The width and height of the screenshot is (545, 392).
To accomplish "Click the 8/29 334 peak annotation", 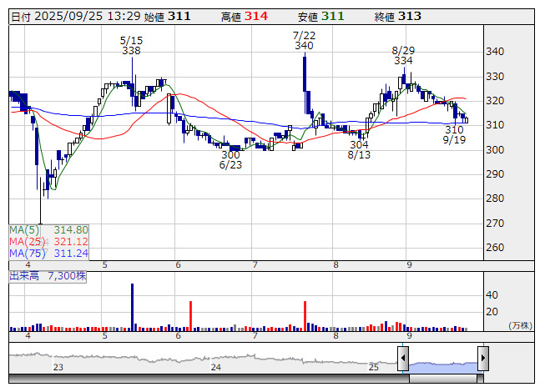I will tap(403, 55).
